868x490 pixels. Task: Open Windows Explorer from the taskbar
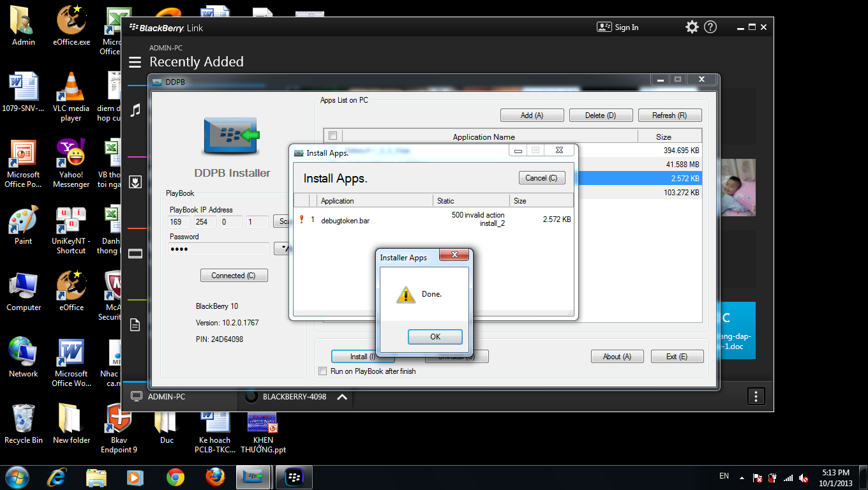click(96, 477)
